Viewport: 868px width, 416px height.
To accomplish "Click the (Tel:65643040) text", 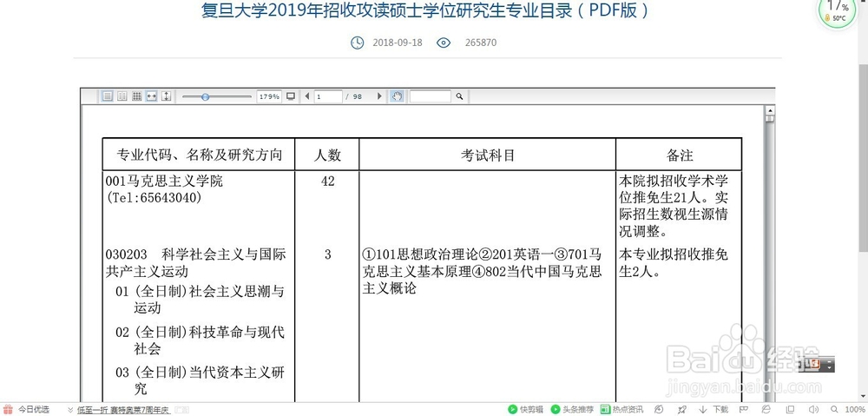I will [154, 198].
